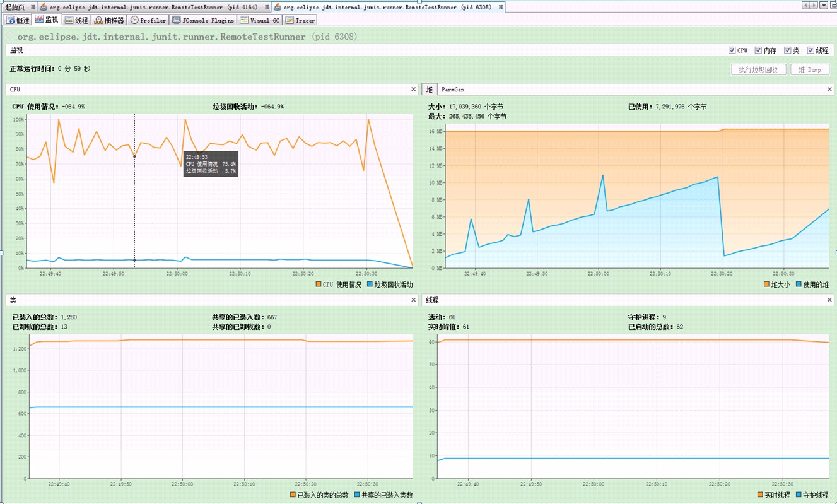The height and width of the screenshot is (504, 837).
Task: Toggle the 类 classes checkbox
Action: 788,50
